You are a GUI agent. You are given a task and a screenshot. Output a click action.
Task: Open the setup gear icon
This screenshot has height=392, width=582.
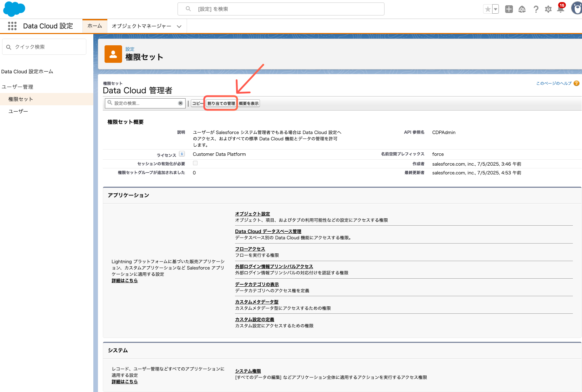pos(548,9)
